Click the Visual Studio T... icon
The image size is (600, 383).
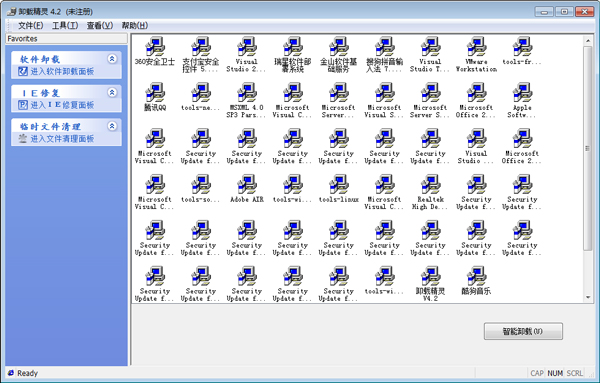pyautogui.click(x=430, y=47)
